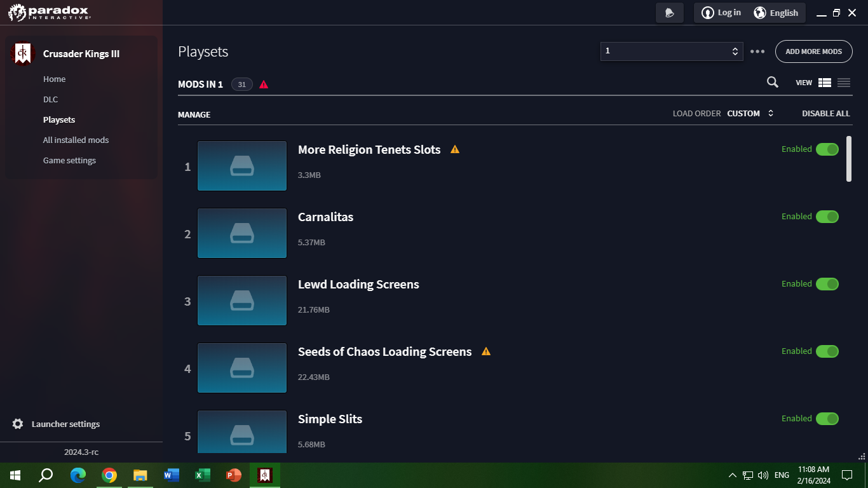
Task: Click warning icon beside Seeds of Chaos Loading Screens
Action: (x=486, y=351)
